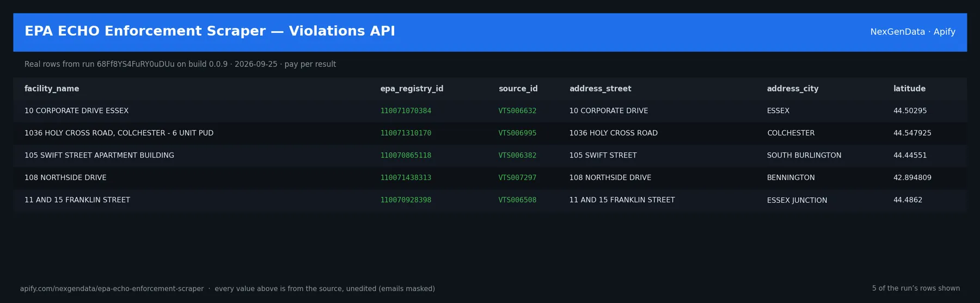Select the 108 NORTHSIDE DRIVE street address cell
Viewport: 980px width, 303px height.
click(x=610, y=178)
